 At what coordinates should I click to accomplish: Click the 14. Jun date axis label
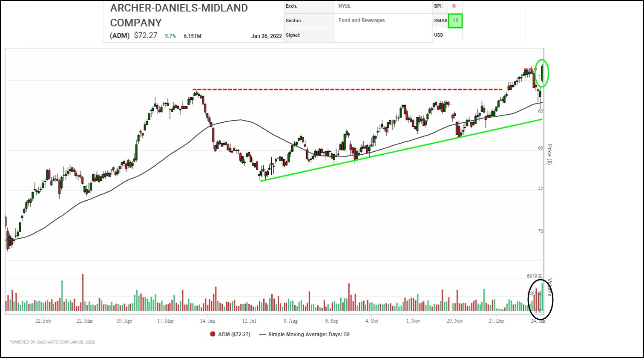click(x=207, y=320)
